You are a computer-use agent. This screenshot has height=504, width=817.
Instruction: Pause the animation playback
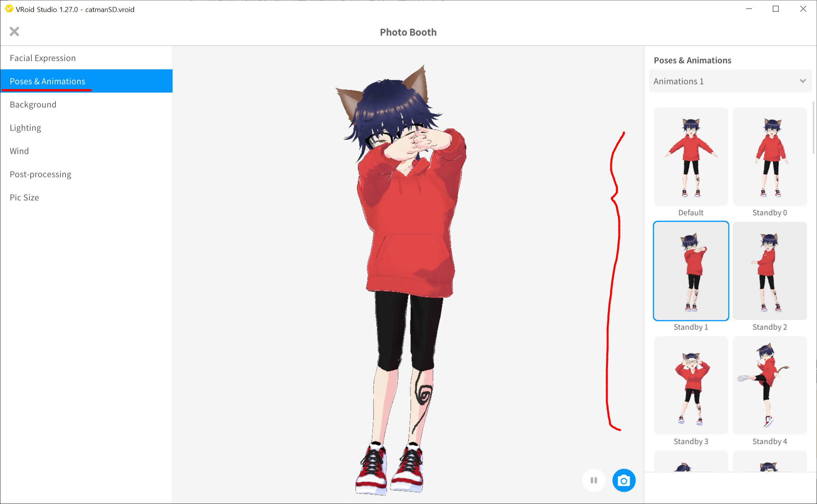(593, 480)
